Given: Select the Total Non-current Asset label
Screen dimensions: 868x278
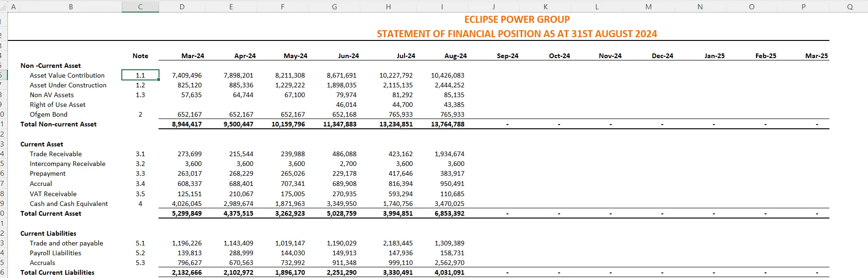Looking at the screenshot, I should point(59,124).
